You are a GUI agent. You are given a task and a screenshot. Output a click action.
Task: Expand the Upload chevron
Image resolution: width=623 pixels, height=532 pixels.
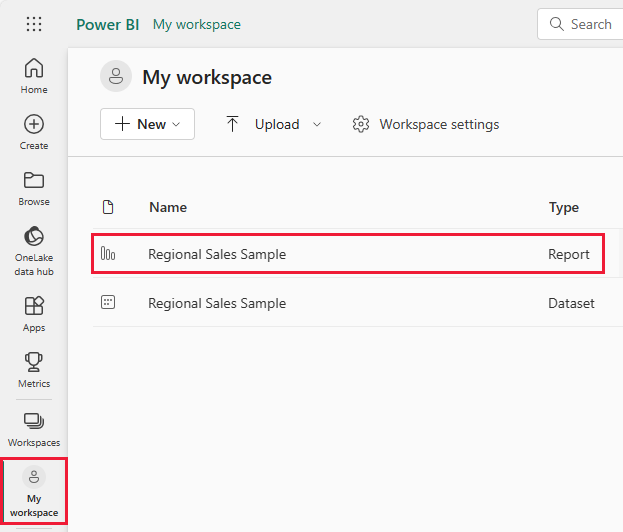tap(317, 124)
